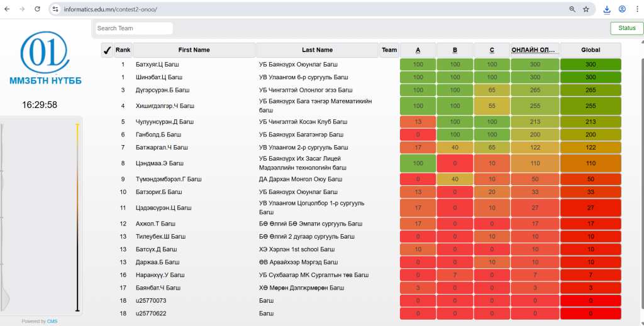This screenshot has height=326, width=644.
Task: Click the checkmark selection column header
Action: (107, 50)
